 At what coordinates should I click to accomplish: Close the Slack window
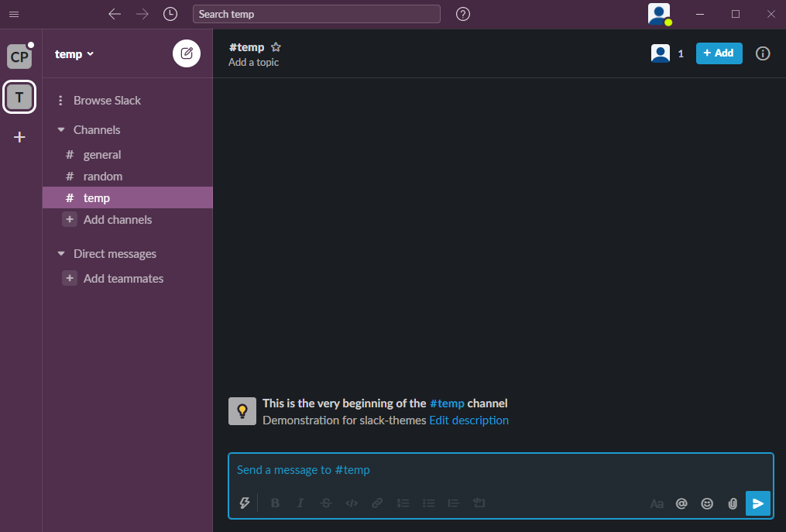coord(771,14)
